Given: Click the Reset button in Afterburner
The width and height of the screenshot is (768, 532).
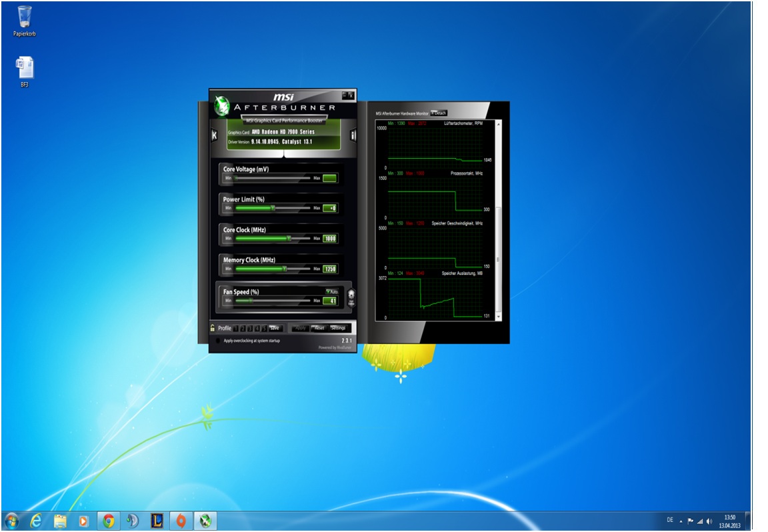Looking at the screenshot, I should tap(319, 328).
